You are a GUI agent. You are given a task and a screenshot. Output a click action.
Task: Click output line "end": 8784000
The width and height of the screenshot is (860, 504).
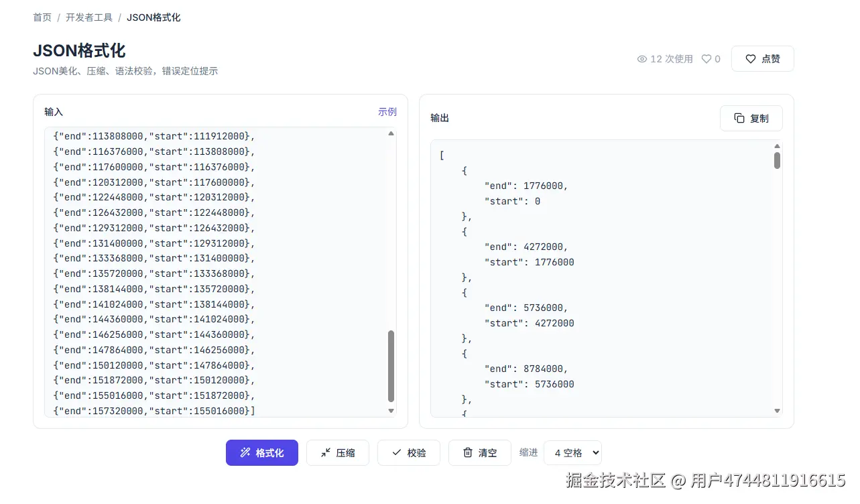(526, 369)
